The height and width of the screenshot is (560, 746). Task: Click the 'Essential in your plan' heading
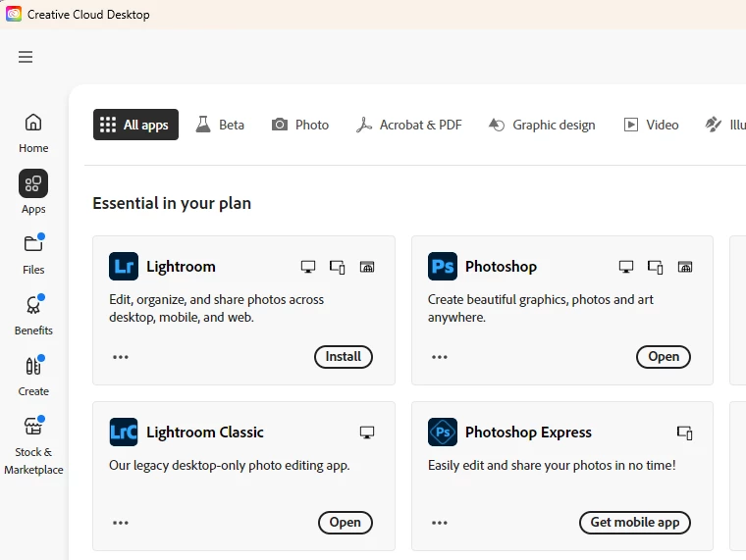click(x=172, y=203)
